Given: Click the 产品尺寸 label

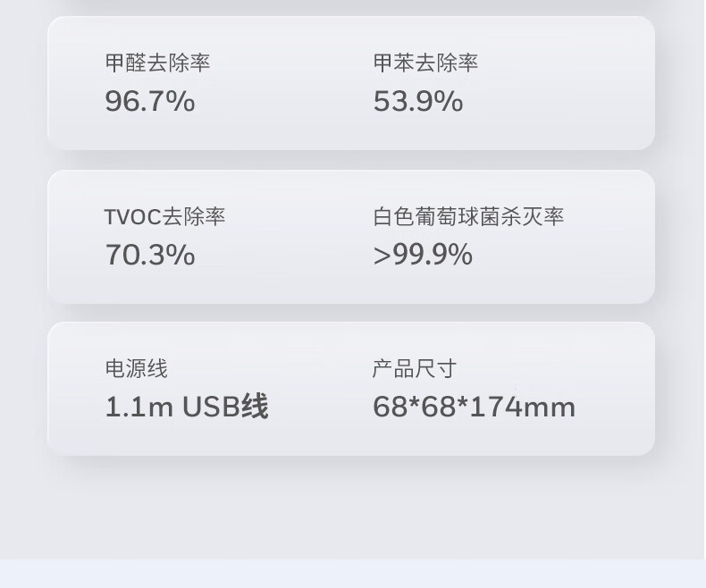Looking at the screenshot, I should pos(415,369).
